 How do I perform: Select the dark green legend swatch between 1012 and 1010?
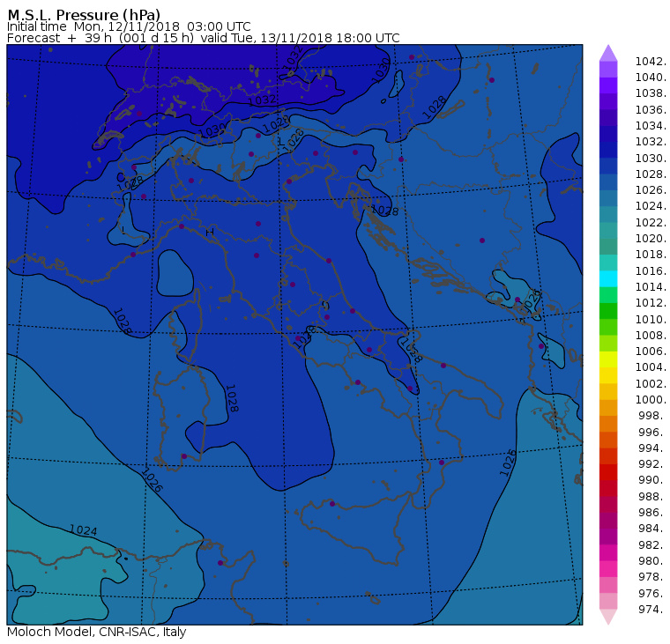tap(608, 311)
